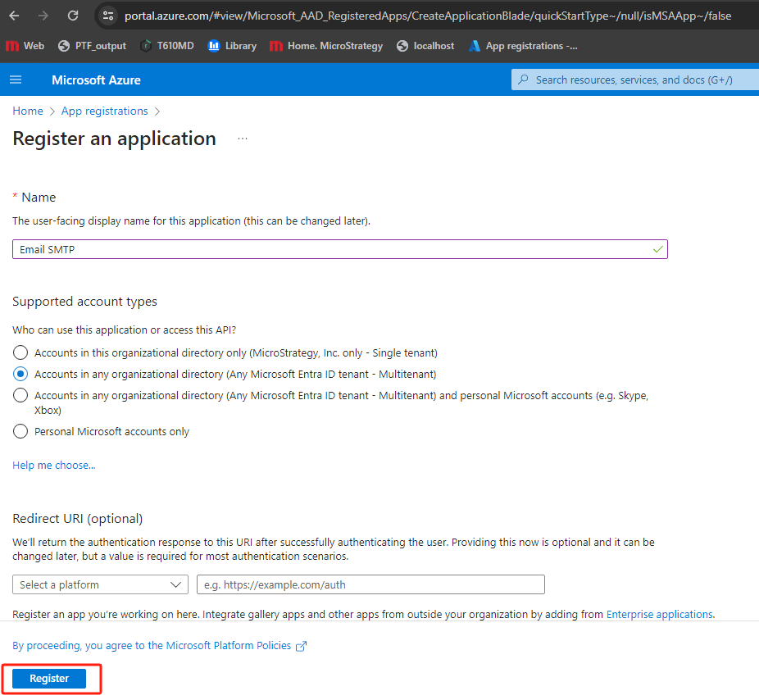Image resolution: width=759 pixels, height=700 pixels.
Task: Click the browser back arrow
Action: tap(15, 16)
